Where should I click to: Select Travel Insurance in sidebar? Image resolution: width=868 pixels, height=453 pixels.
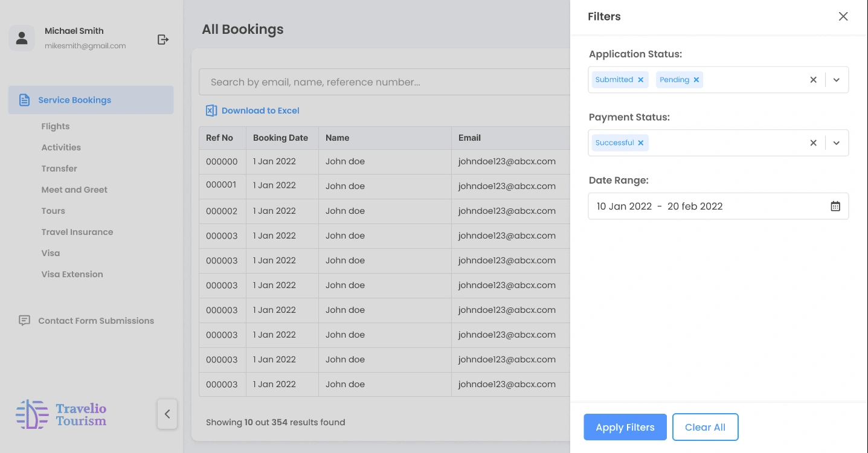tap(77, 232)
